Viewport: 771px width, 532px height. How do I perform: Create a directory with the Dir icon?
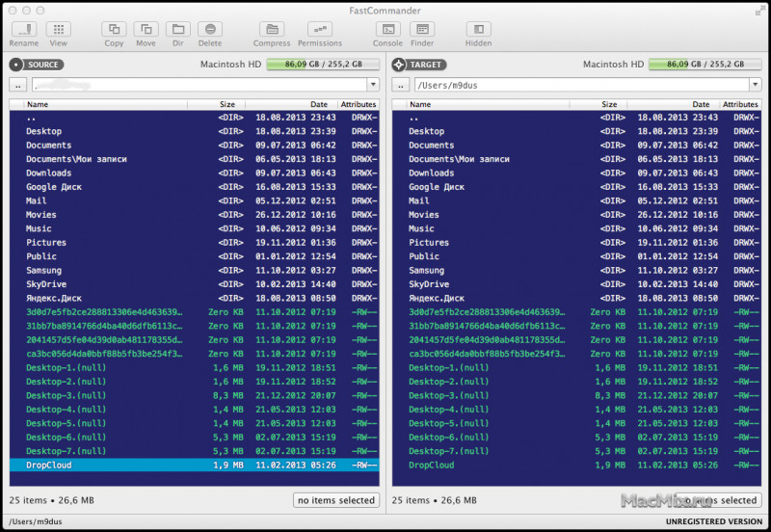coord(178,30)
